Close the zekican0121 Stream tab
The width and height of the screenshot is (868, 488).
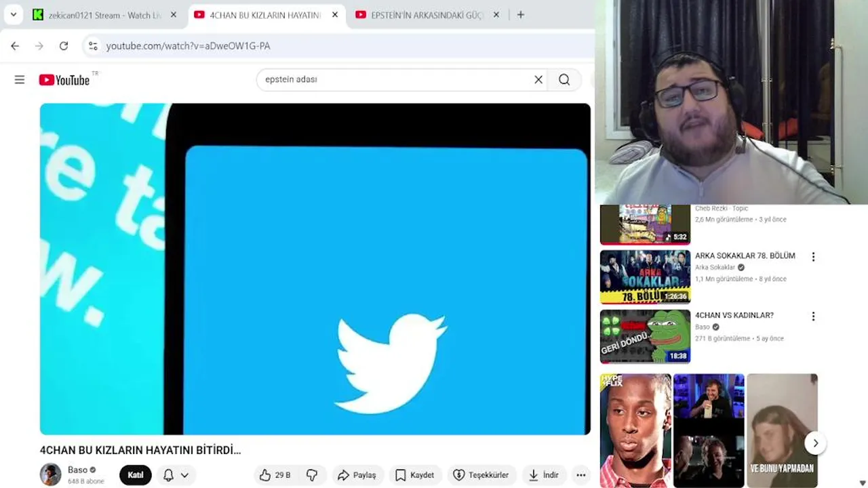174,15
